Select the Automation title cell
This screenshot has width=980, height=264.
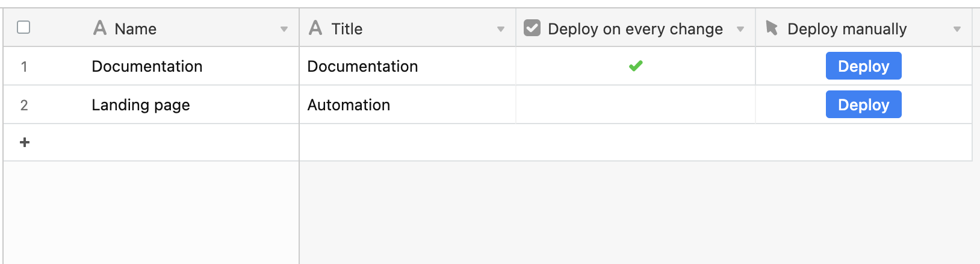(x=408, y=105)
